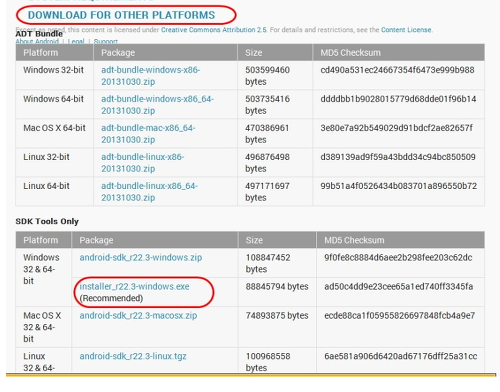Select size value 503599460 bytes
Screen dimensions: 500x392
(267, 76)
